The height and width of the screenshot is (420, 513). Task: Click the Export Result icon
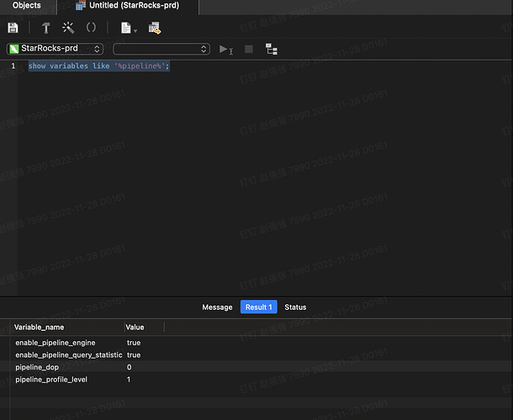tap(154, 28)
